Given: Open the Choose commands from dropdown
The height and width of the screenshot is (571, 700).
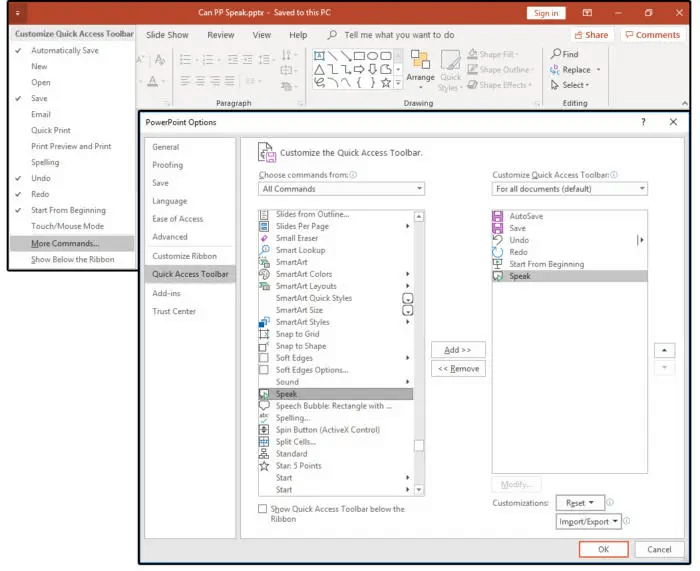Looking at the screenshot, I should [x=341, y=189].
